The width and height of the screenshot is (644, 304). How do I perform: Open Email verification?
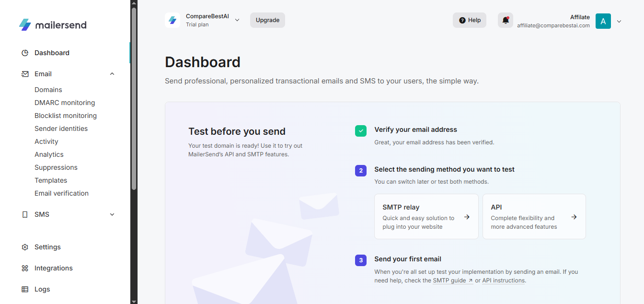(61, 193)
